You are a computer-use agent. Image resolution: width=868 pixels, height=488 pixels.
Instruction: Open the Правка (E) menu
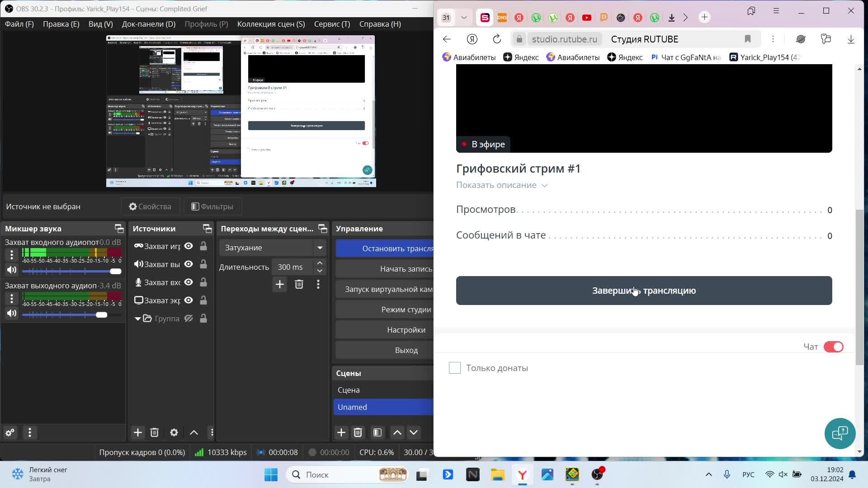click(61, 24)
